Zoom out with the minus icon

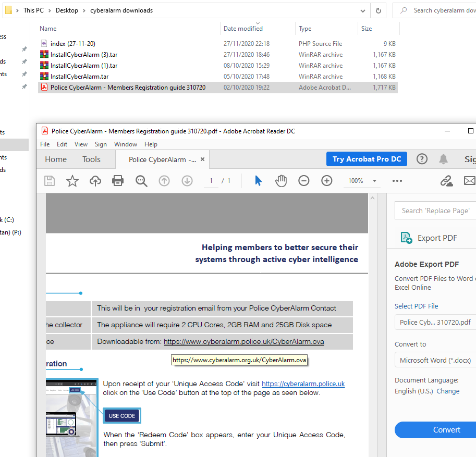tap(304, 181)
